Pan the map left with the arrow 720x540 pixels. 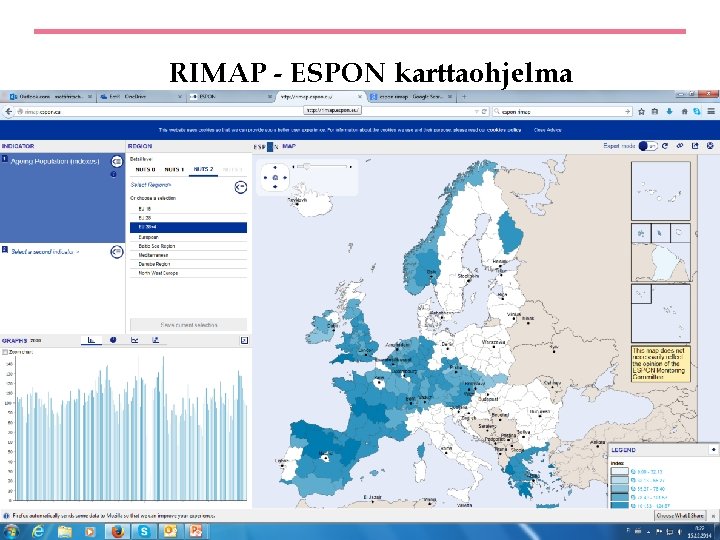[265, 177]
